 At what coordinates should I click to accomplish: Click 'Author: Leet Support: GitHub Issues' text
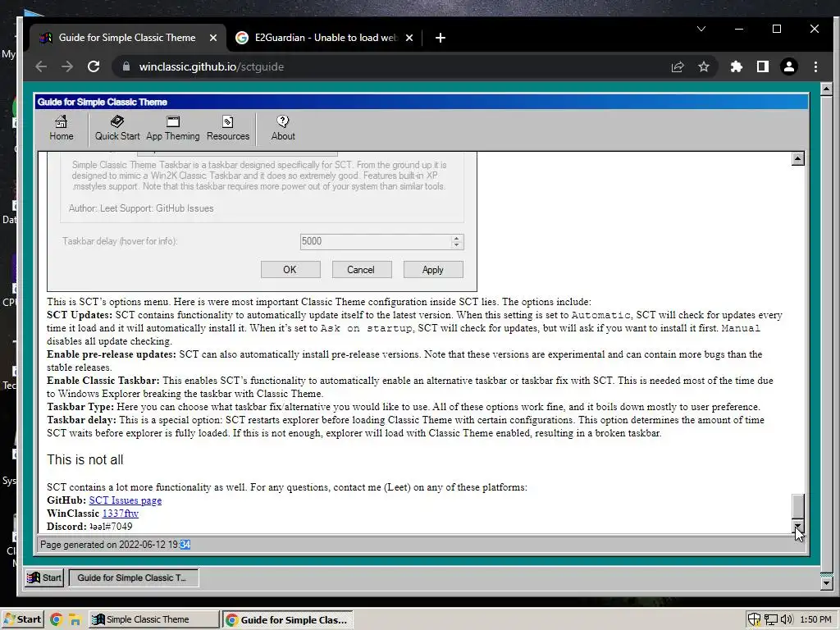141,208
